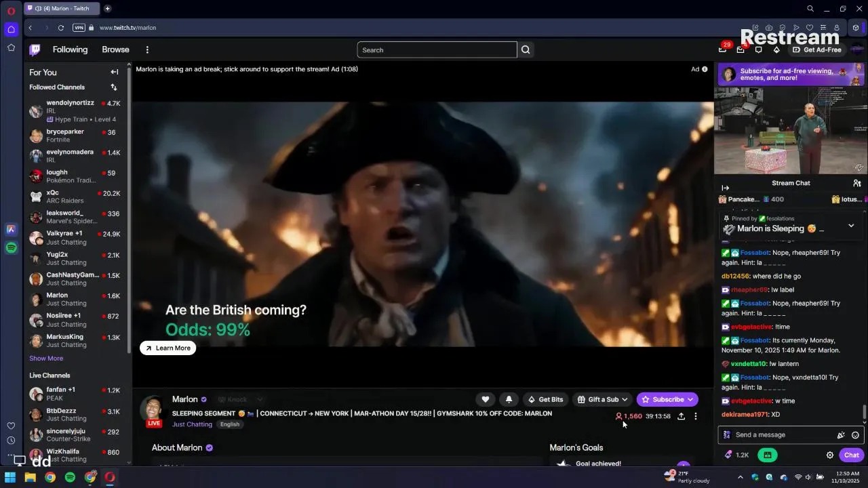Click the follow heart button for Marlon
868x488 pixels.
click(485, 399)
